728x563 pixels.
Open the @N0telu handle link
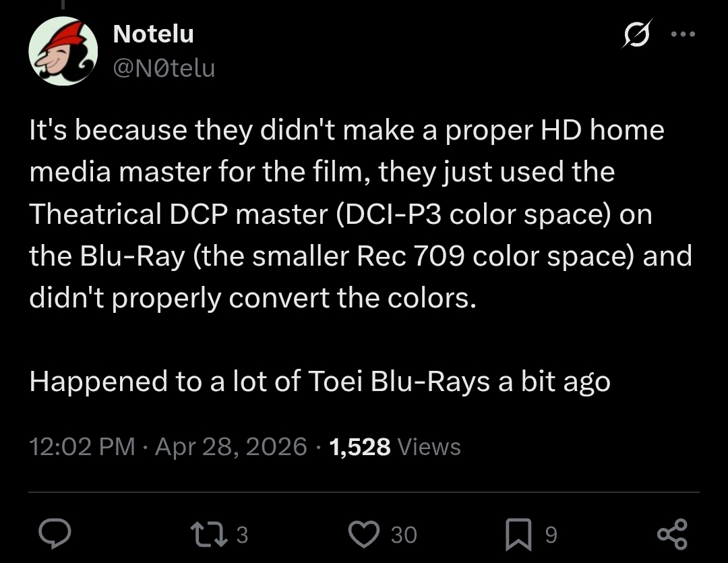(x=164, y=68)
